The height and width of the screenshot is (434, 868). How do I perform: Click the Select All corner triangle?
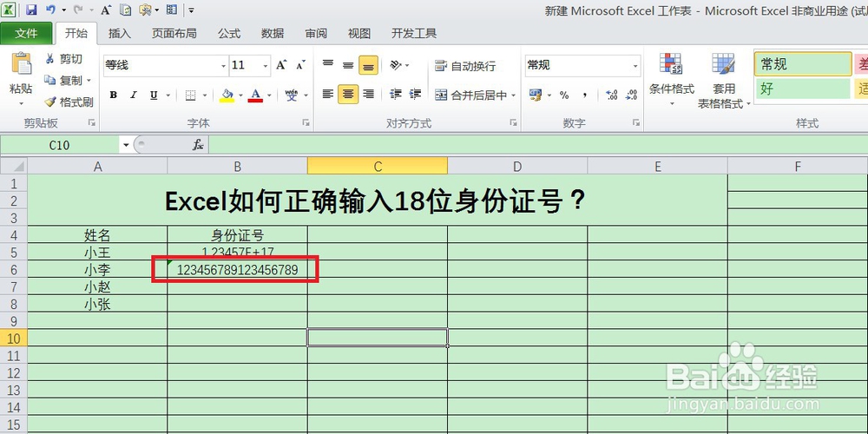pyautogui.click(x=14, y=166)
